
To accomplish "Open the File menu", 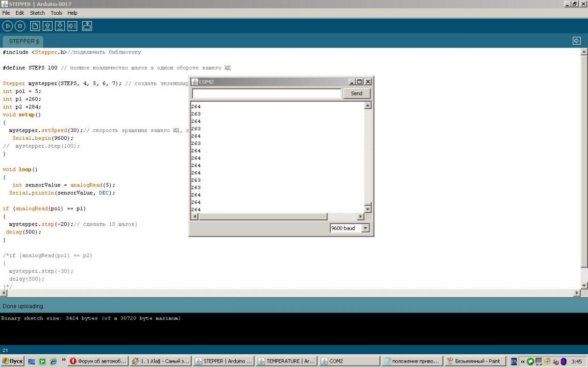I will tap(6, 13).
